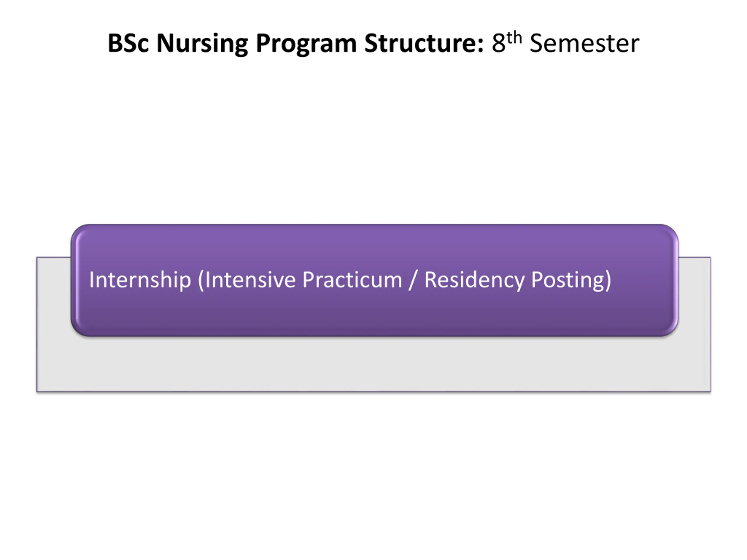Viewport: 747px width, 560px height.
Task: Click the word Semester in the title
Action: [584, 43]
